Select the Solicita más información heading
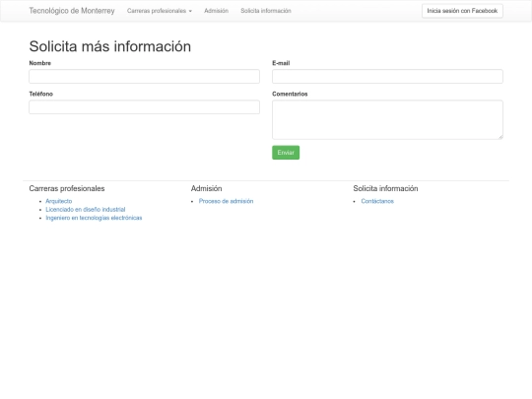The image size is (532, 399). click(110, 46)
